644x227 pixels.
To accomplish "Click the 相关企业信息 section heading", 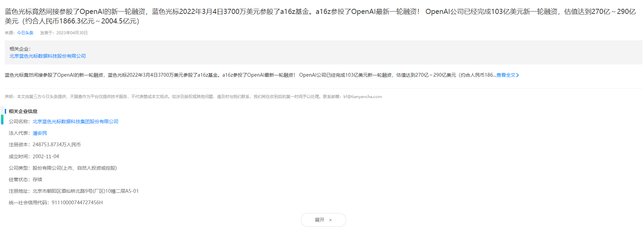I will point(23,111).
